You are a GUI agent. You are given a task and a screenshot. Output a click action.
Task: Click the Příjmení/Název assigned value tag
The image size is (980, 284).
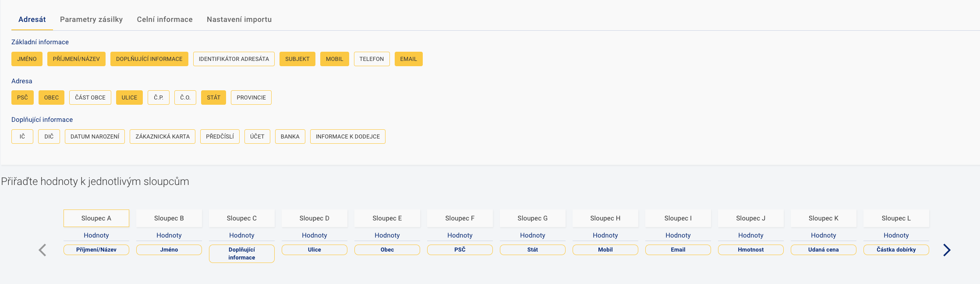96,250
